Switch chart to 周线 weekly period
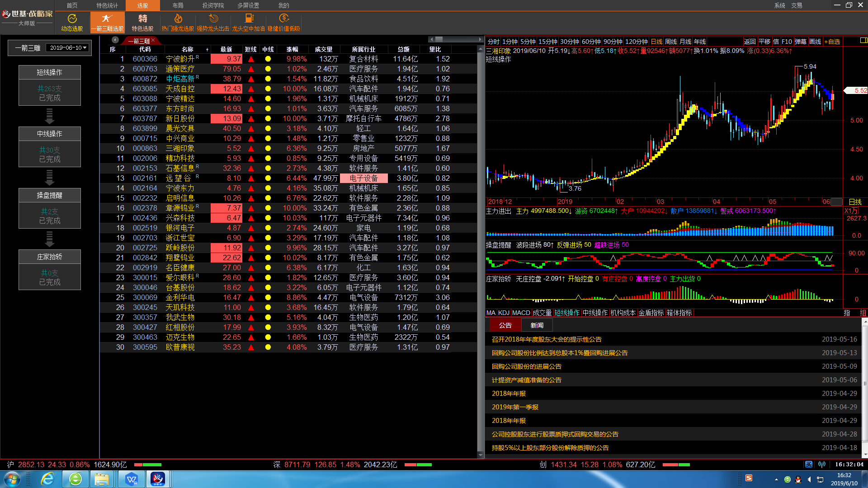 click(671, 42)
